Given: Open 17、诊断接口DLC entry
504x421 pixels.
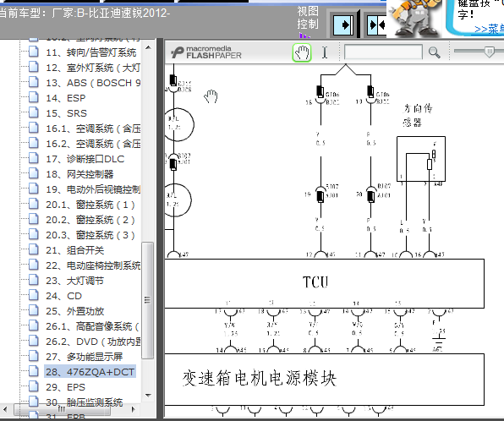Looking at the screenshot, I should tap(85, 159).
